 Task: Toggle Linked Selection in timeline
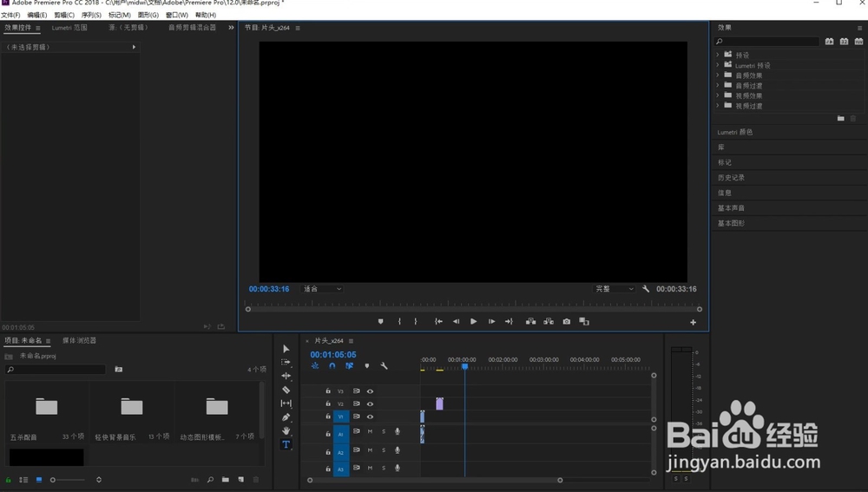[349, 366]
